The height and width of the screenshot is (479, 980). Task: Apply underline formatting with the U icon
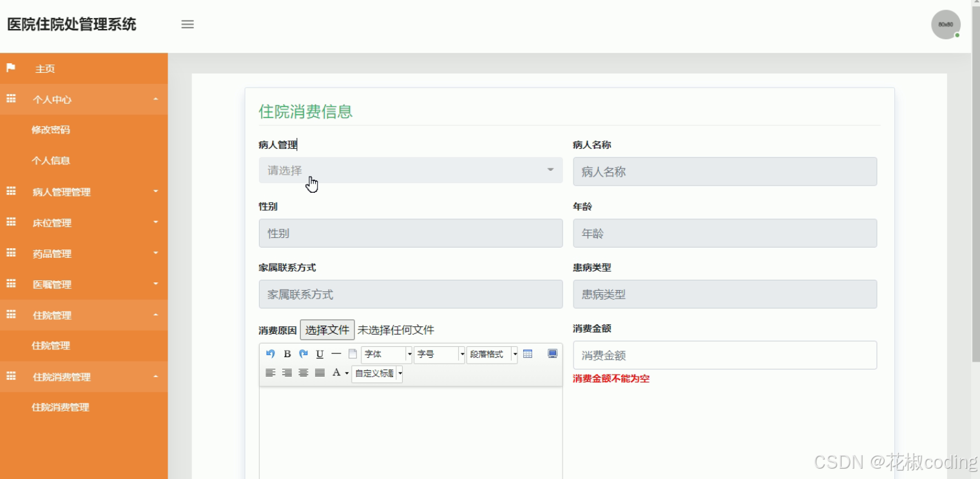coord(319,353)
